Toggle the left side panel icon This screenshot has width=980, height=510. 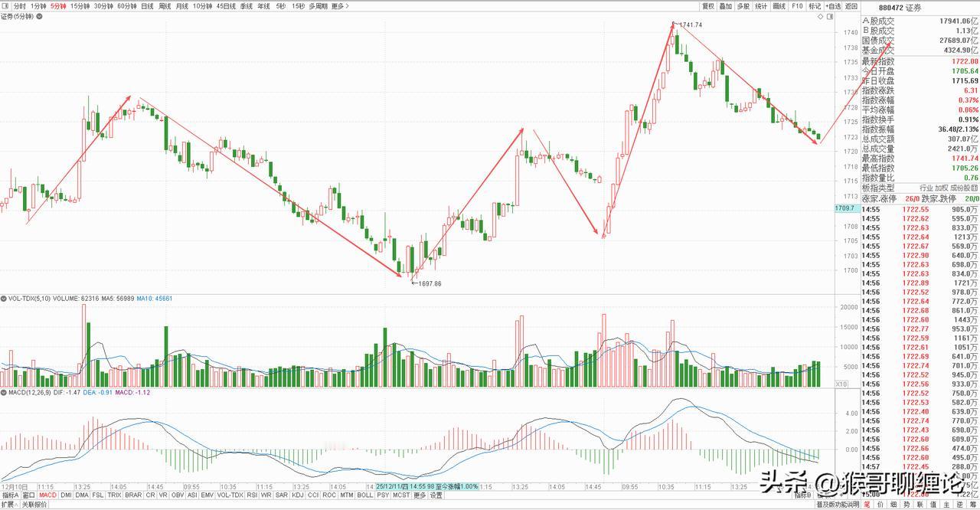(x=7, y=6)
